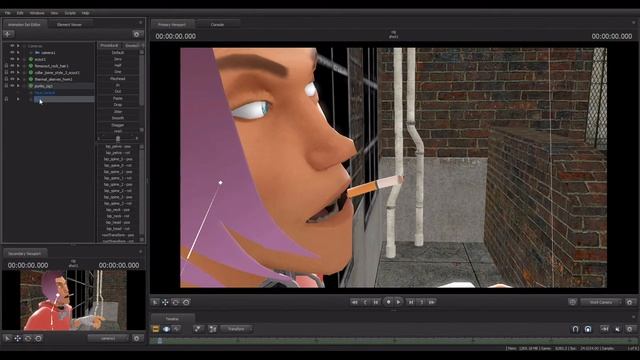Select the primary viewport rotate tool
This screenshot has width=640, height=360.
pyautogui.click(x=176, y=302)
